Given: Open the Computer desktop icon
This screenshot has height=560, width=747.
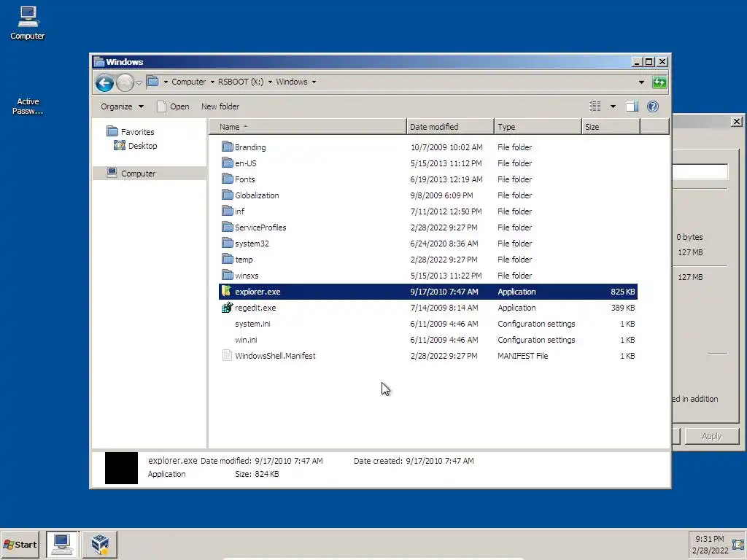Looking at the screenshot, I should tap(27, 23).
